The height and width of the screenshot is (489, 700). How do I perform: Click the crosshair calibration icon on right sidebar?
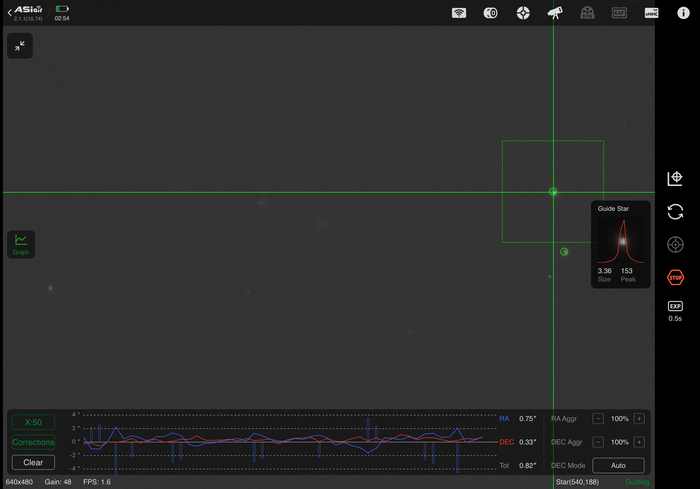[x=675, y=178]
